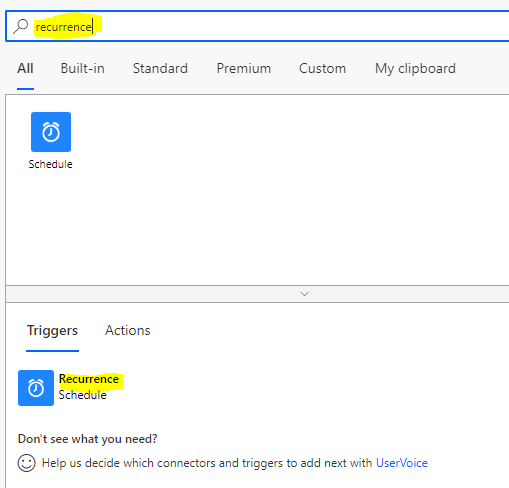The width and height of the screenshot is (509, 488).
Task: Open the Premium connectors tab
Action: [x=244, y=68]
